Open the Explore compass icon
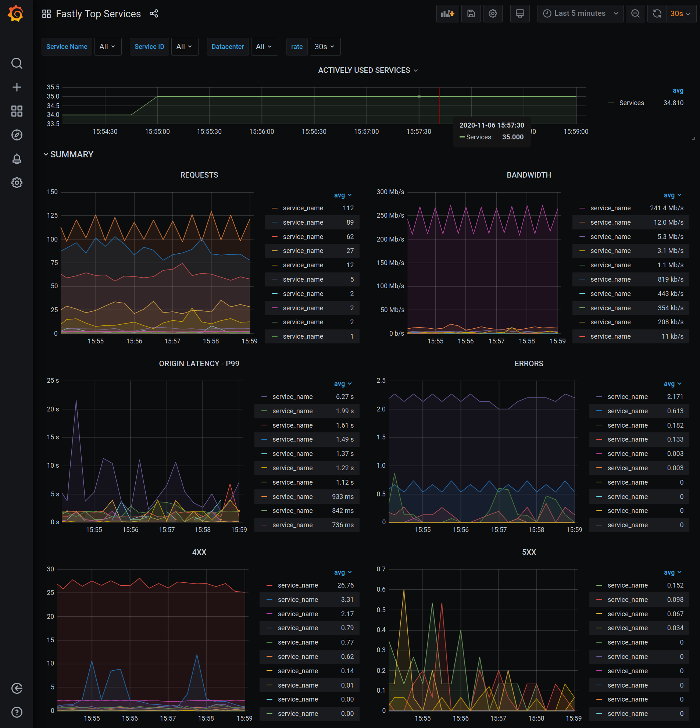This screenshot has width=700, height=728. pyautogui.click(x=17, y=135)
